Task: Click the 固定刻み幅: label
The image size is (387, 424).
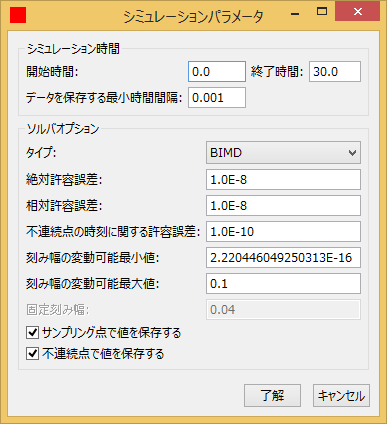Action: coord(58,310)
